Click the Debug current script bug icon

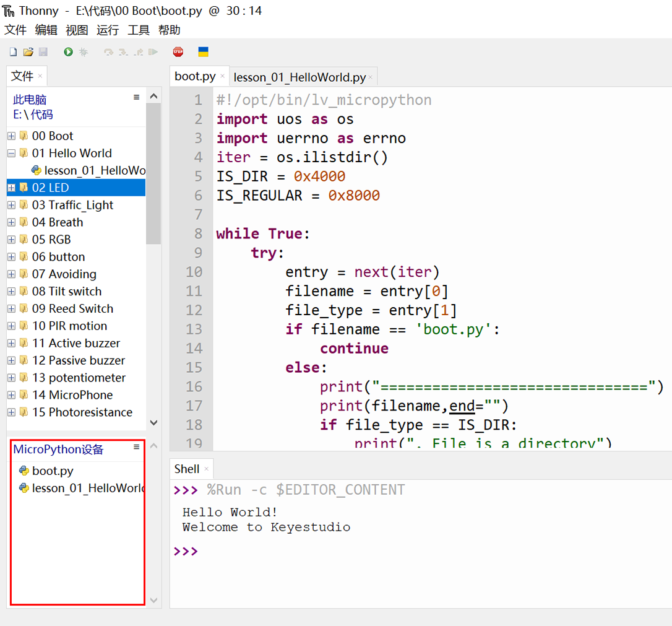tap(84, 52)
